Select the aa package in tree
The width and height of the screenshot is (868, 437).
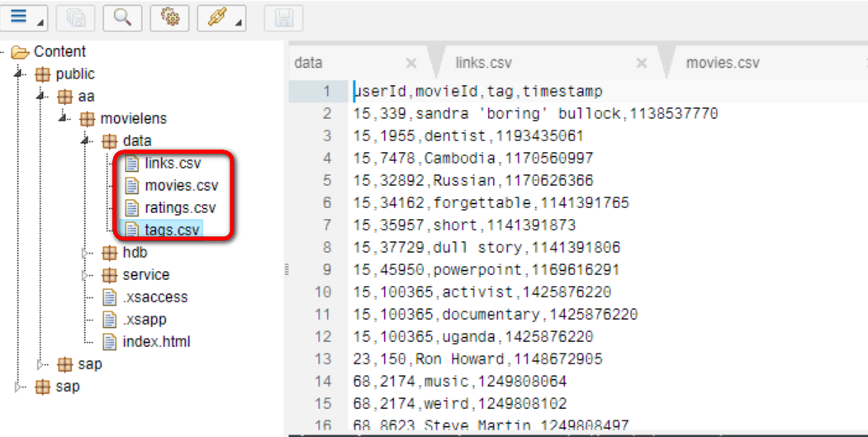(x=86, y=97)
